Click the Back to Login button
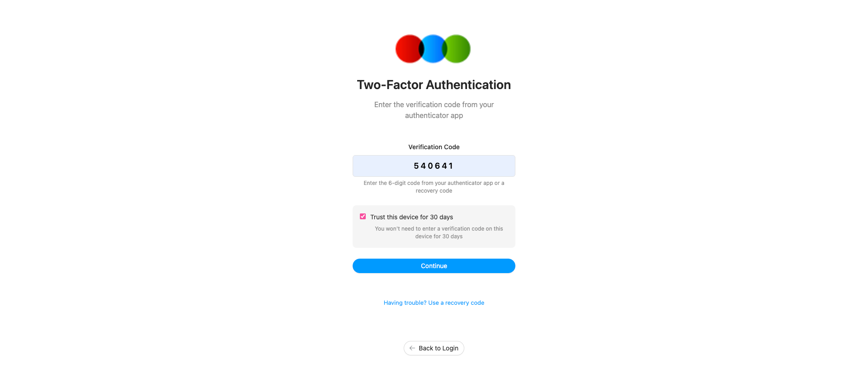The width and height of the screenshot is (868, 378). coord(434,348)
